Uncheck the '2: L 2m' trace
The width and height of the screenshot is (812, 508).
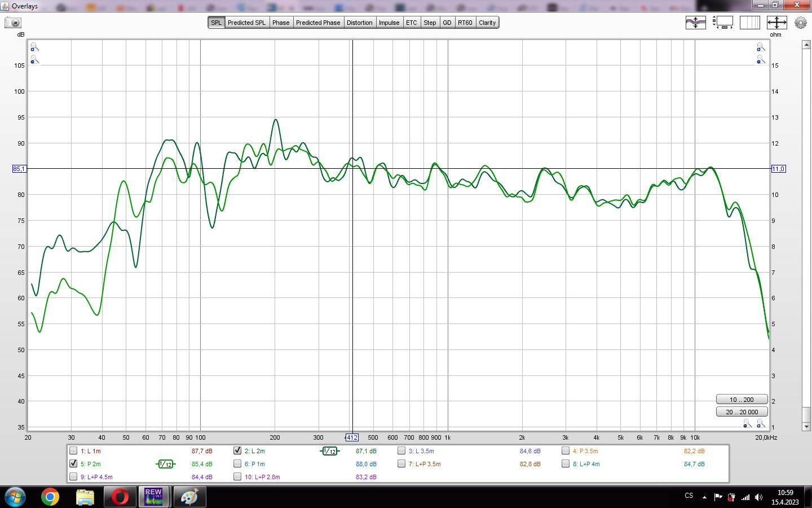point(237,450)
